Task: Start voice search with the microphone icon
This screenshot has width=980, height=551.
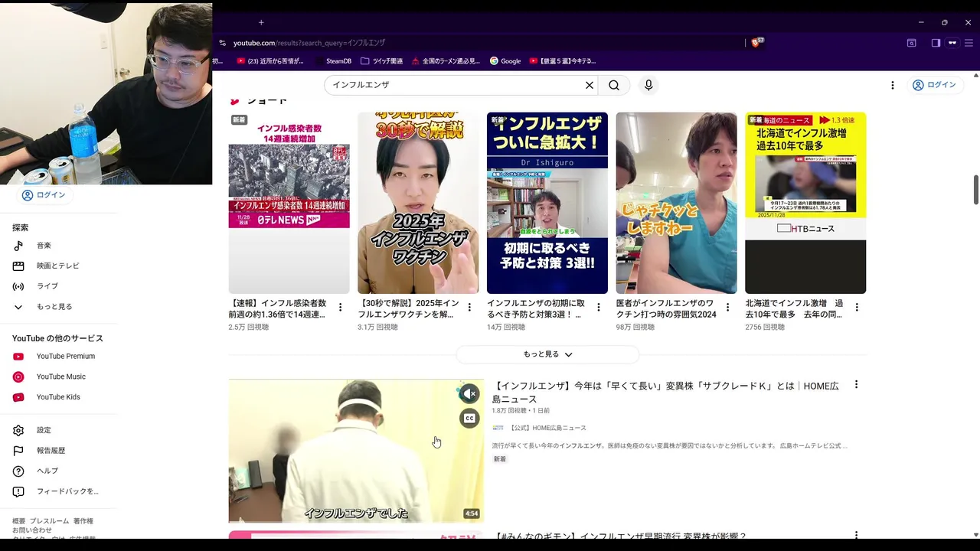Action: coord(648,85)
